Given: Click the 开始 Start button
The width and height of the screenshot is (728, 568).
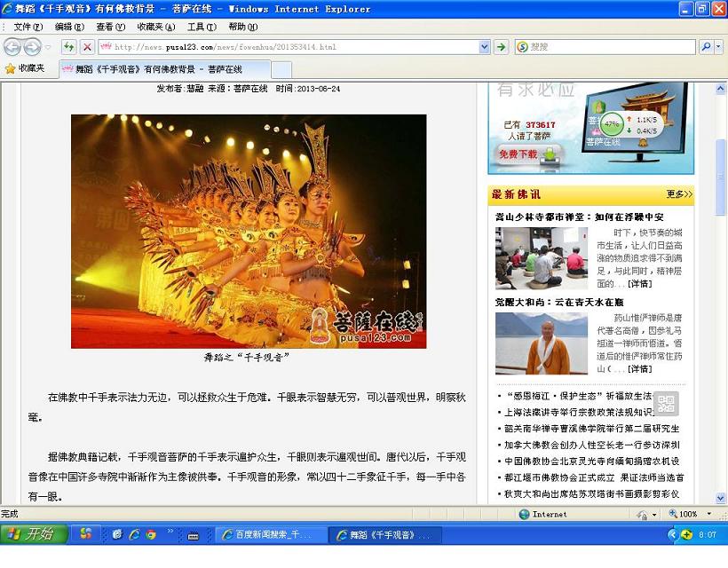Looking at the screenshot, I should coord(32,534).
